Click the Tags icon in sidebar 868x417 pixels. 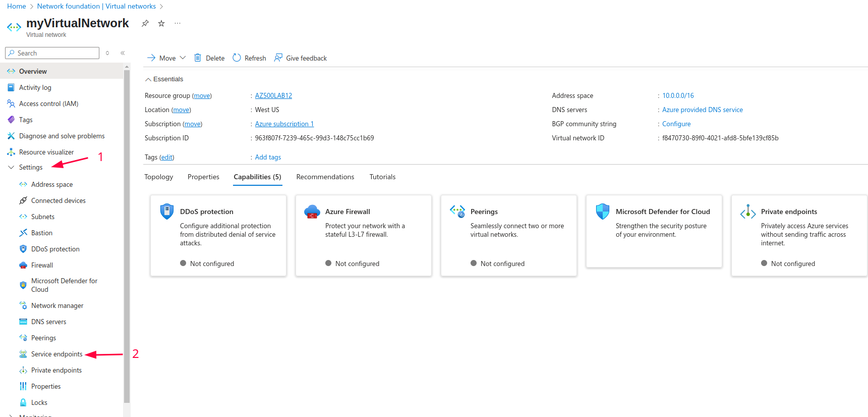click(x=11, y=120)
